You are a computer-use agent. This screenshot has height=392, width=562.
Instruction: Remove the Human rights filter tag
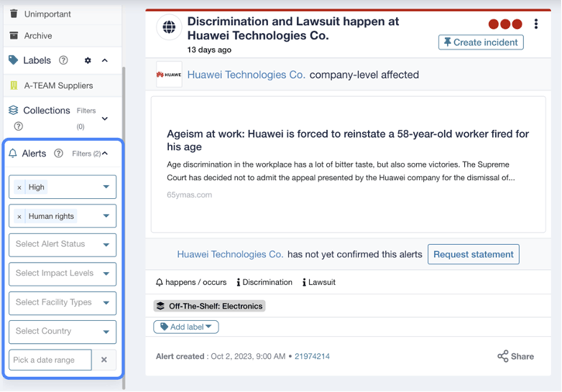(x=19, y=216)
